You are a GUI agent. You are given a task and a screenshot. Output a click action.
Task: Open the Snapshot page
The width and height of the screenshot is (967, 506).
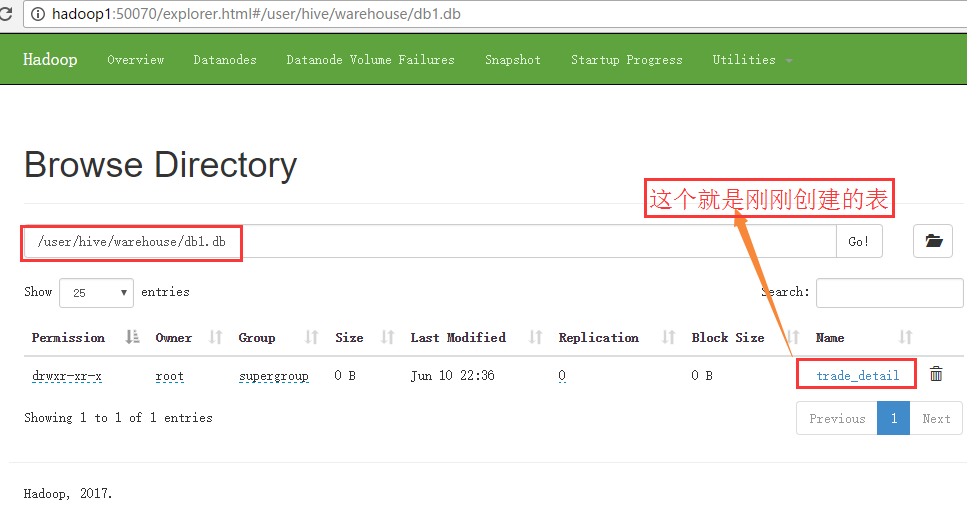[x=513, y=60]
